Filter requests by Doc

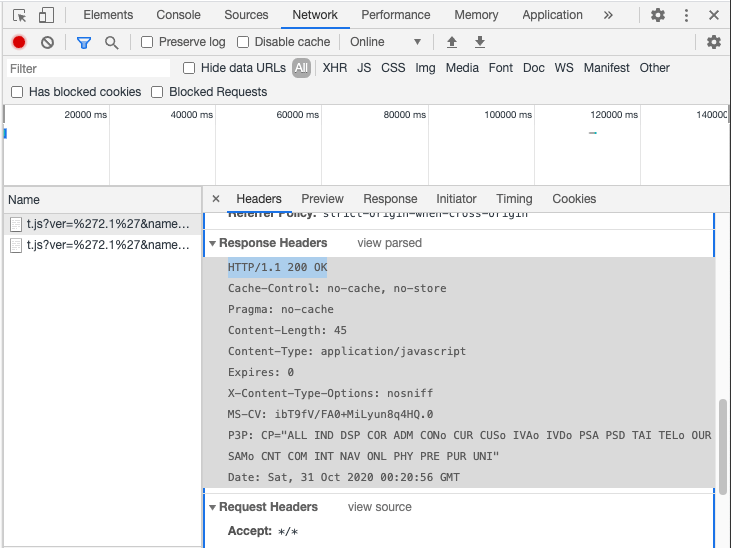(x=534, y=68)
